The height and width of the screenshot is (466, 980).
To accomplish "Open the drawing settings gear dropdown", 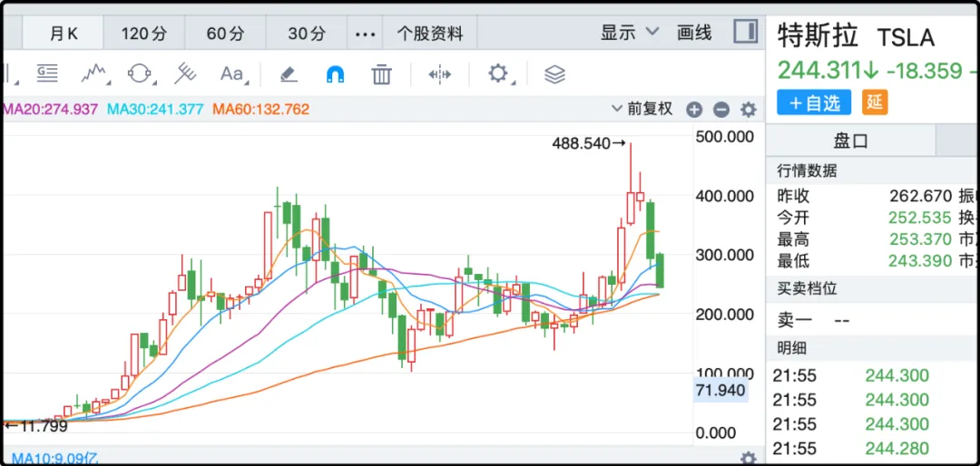I will click(x=499, y=73).
